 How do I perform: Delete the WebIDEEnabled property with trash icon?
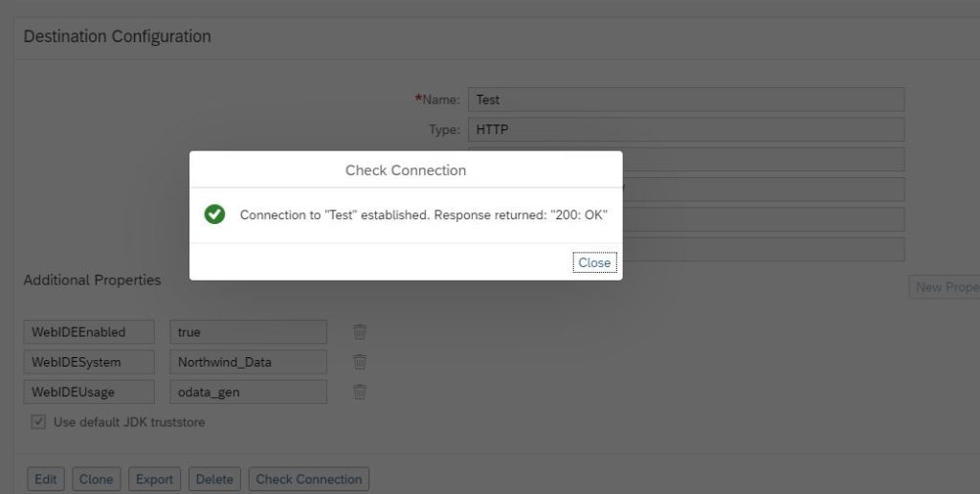tap(360, 332)
